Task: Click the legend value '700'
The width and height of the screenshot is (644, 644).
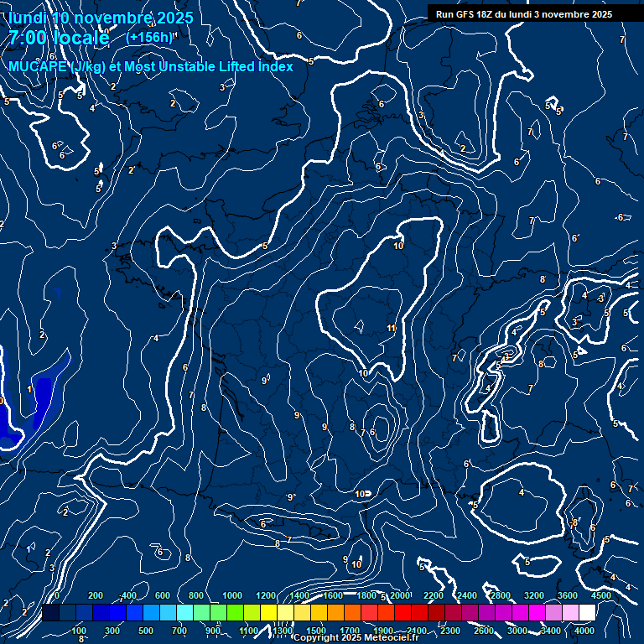Action: pos(179,631)
